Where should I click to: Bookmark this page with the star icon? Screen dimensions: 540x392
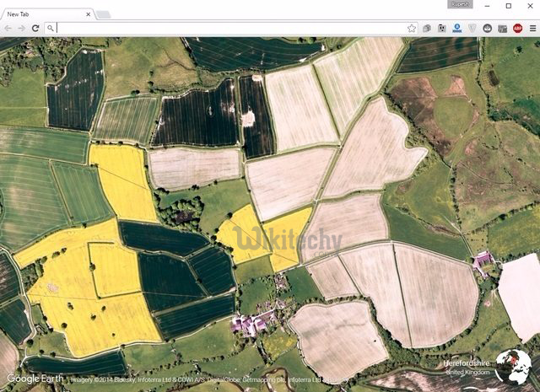(412, 28)
